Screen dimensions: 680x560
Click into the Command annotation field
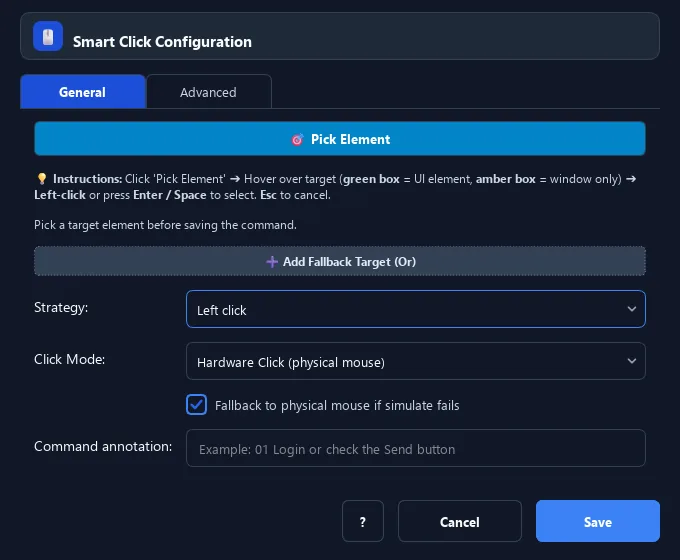[x=415, y=448]
